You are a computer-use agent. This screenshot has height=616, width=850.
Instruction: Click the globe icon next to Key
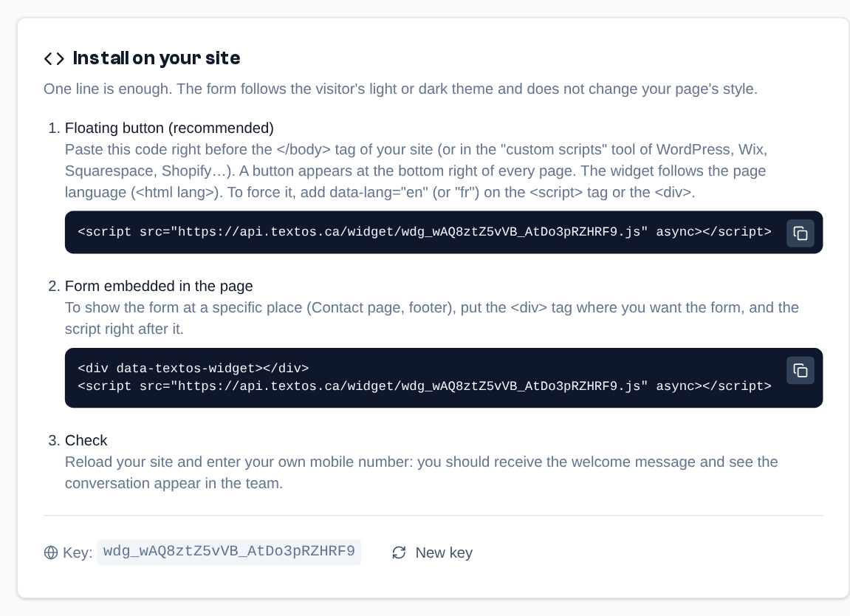point(51,552)
